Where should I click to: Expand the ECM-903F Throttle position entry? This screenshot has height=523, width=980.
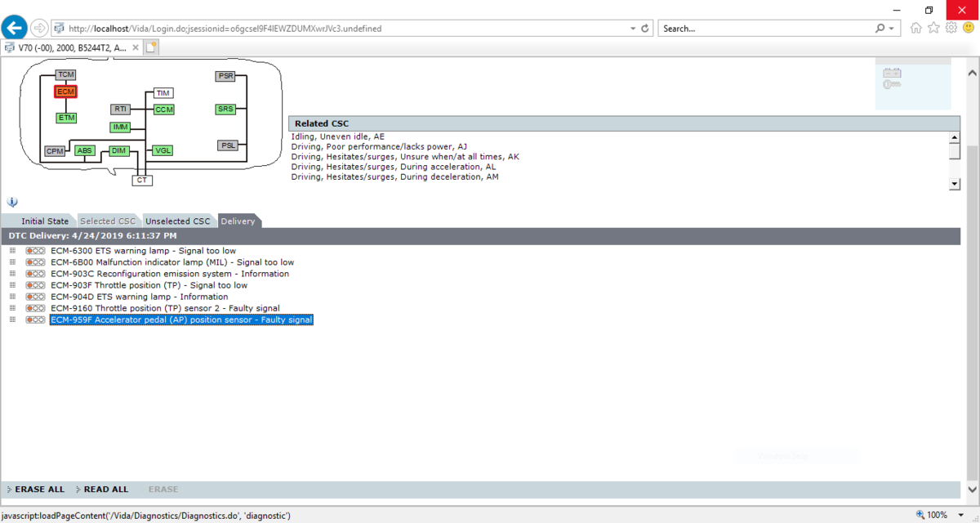coord(12,285)
